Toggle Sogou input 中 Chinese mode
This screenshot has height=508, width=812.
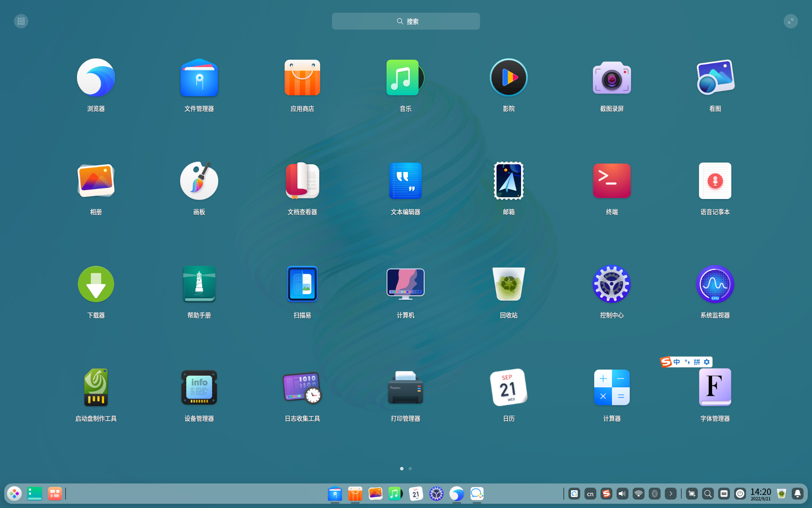(677, 362)
